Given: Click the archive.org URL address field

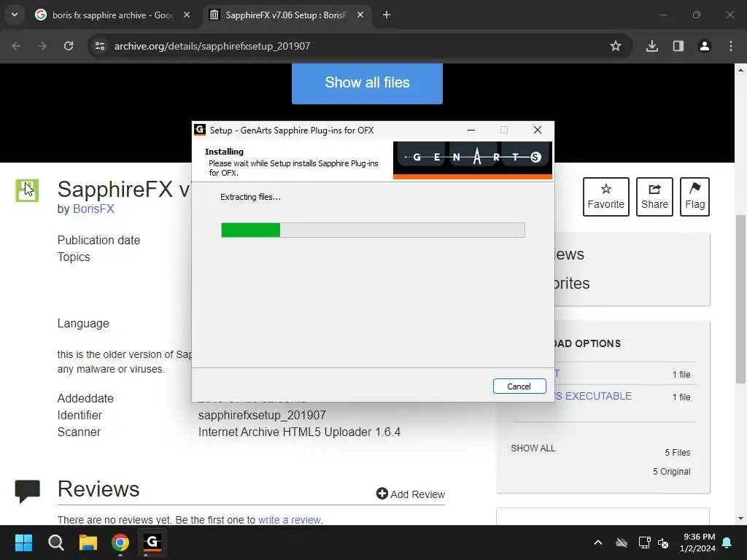Looking at the screenshot, I should (x=212, y=46).
